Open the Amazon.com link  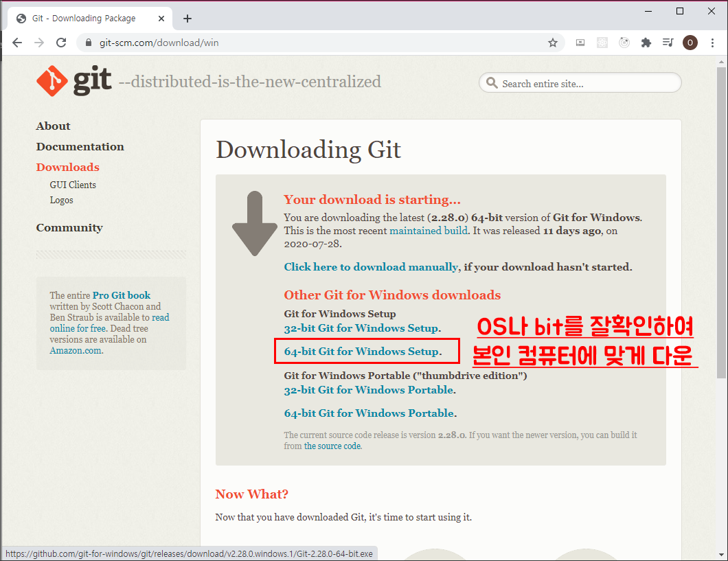coord(76,351)
